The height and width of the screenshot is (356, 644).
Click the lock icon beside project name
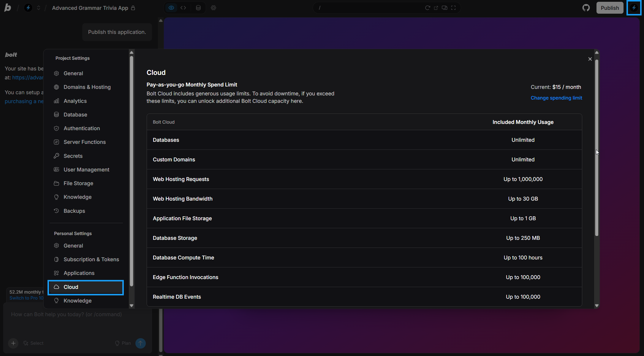click(x=133, y=8)
